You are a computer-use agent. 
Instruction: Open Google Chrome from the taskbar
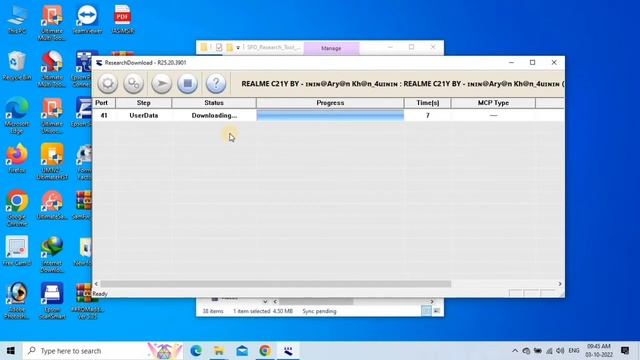265,351
